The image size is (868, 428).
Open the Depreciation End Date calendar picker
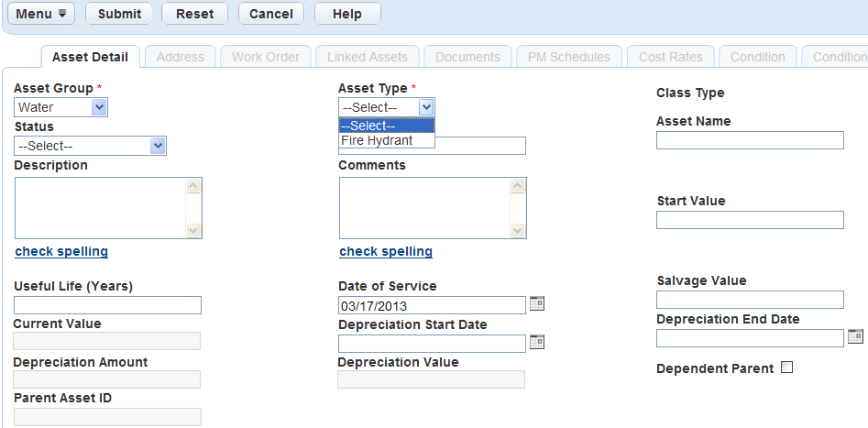point(855,336)
